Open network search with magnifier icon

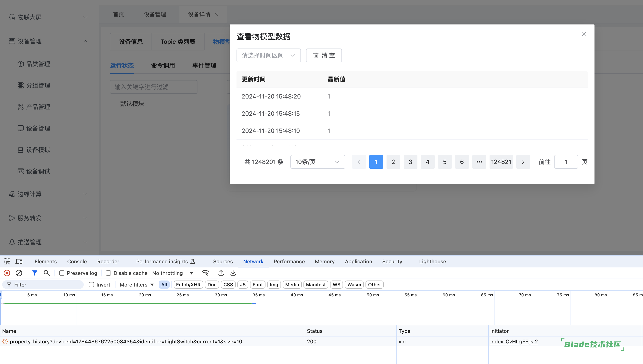click(x=47, y=273)
